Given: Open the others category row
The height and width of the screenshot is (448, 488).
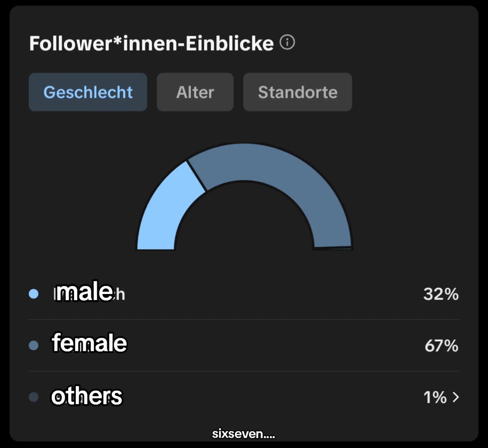Looking at the screenshot, I should pyautogui.click(x=244, y=397).
